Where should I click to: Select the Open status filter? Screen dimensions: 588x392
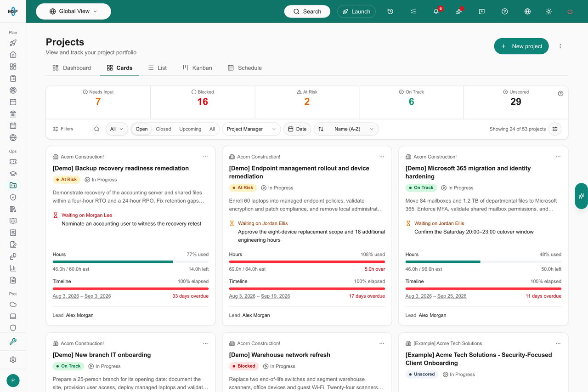coord(141,129)
